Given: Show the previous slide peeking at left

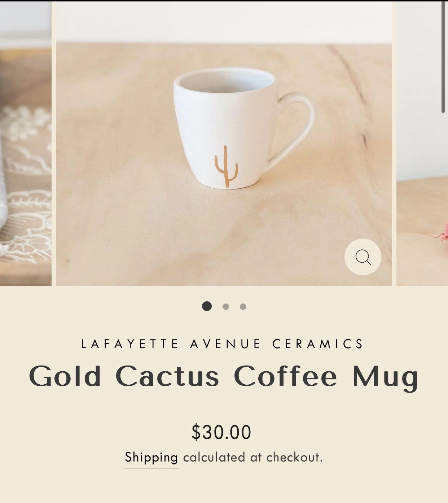Looking at the screenshot, I should [x=26, y=144].
